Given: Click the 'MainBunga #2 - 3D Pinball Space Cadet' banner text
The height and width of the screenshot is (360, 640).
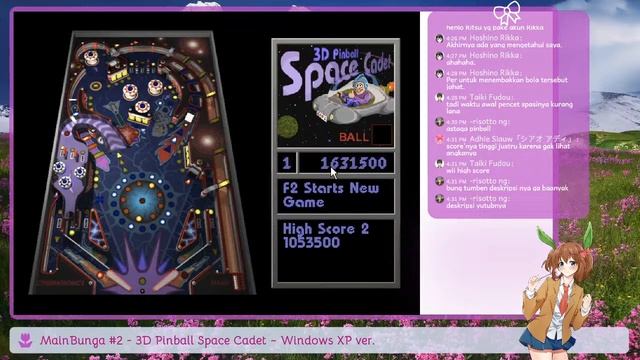Looking at the screenshot, I should pyautogui.click(x=207, y=340).
